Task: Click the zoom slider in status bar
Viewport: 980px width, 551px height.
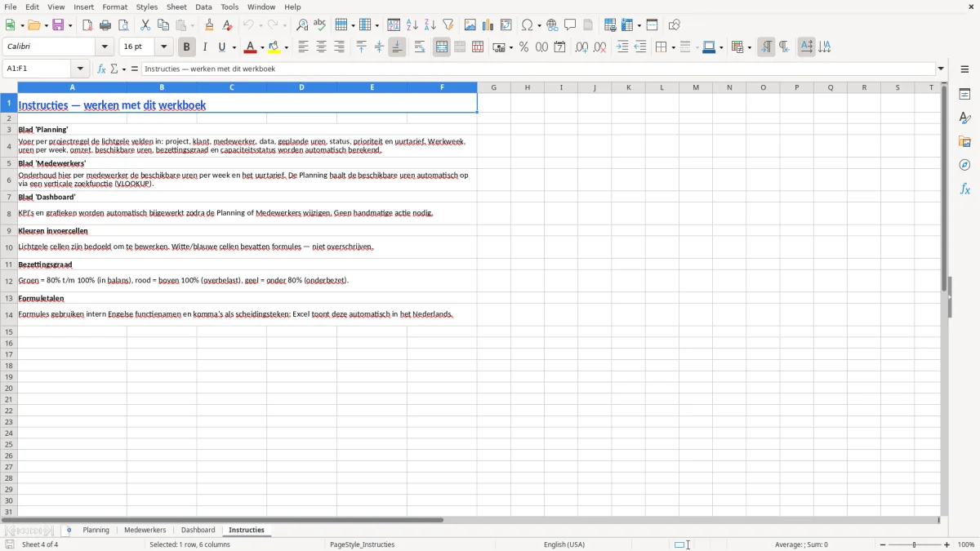Action: tap(915, 544)
